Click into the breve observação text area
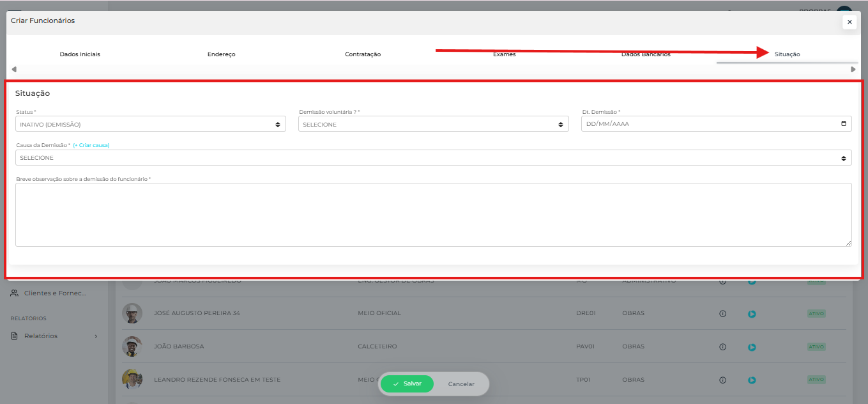 [x=433, y=214]
